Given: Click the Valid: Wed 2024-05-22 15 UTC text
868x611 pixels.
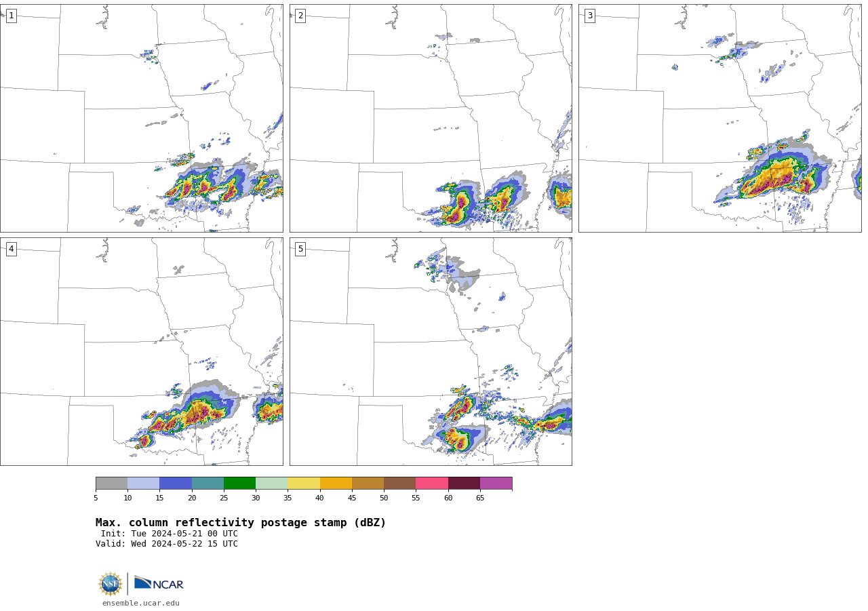Looking at the screenshot, I should tap(167, 544).
